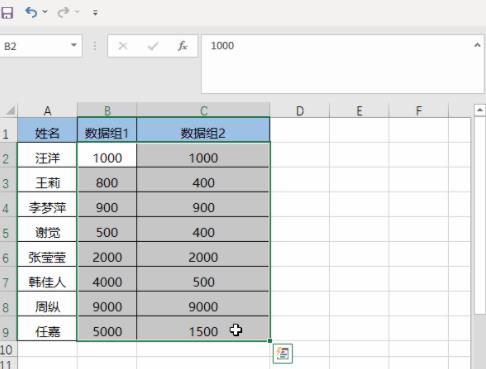Click the cell containing 4000
This screenshot has width=486, height=369.
(107, 279)
